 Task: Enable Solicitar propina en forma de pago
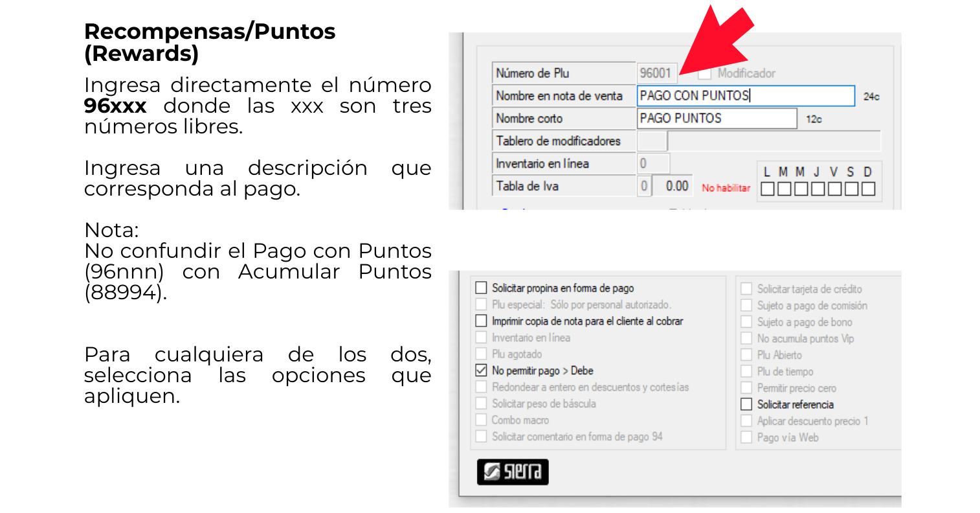[481, 288]
